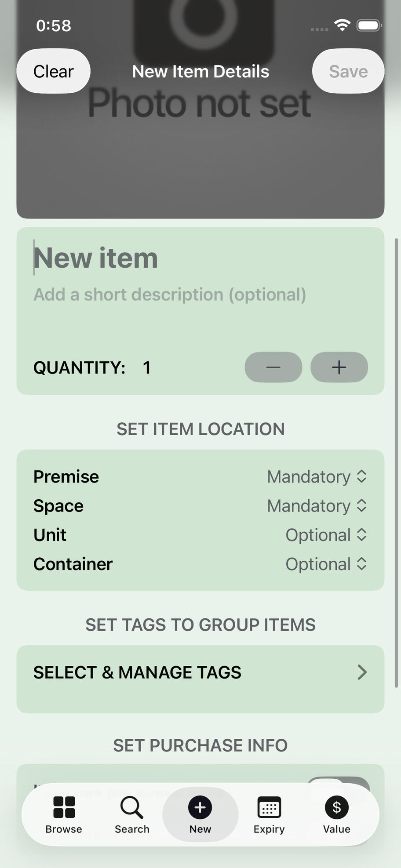Open the Unit Optional picker

(326, 535)
